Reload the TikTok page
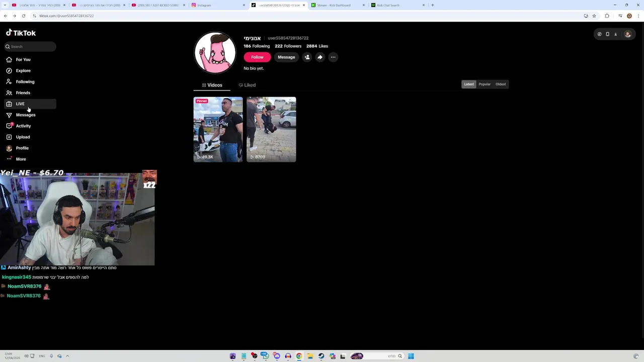Image resolution: width=644 pixels, height=362 pixels. 23,16
